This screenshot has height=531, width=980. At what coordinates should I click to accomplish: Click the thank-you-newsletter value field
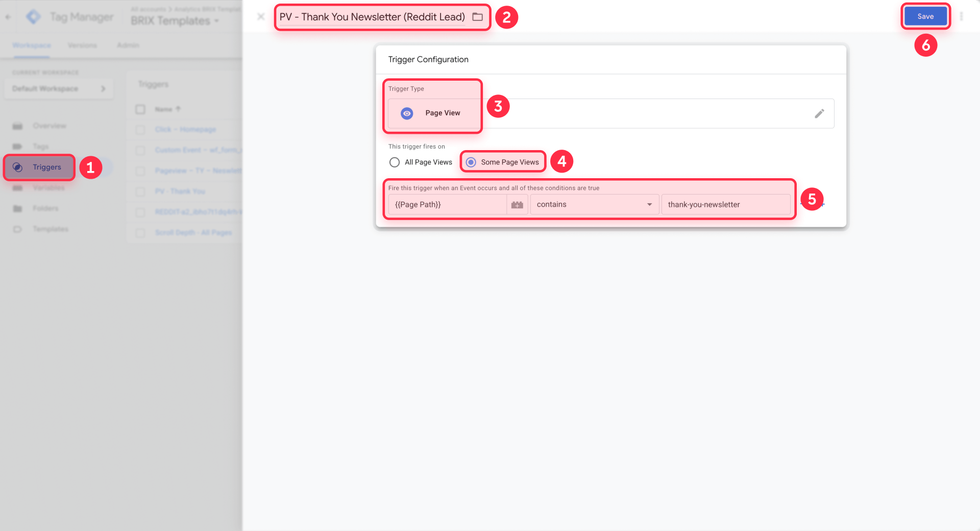tap(726, 204)
